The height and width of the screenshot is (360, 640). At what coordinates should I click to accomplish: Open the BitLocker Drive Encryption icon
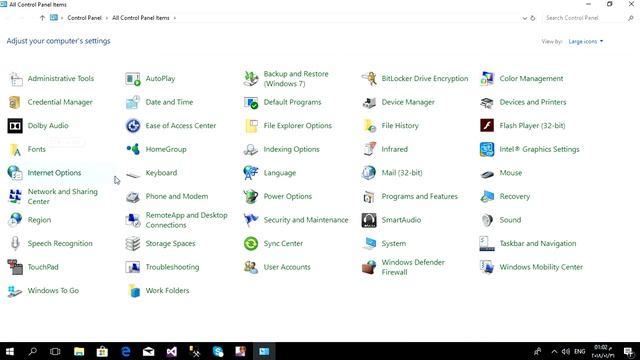pos(369,79)
